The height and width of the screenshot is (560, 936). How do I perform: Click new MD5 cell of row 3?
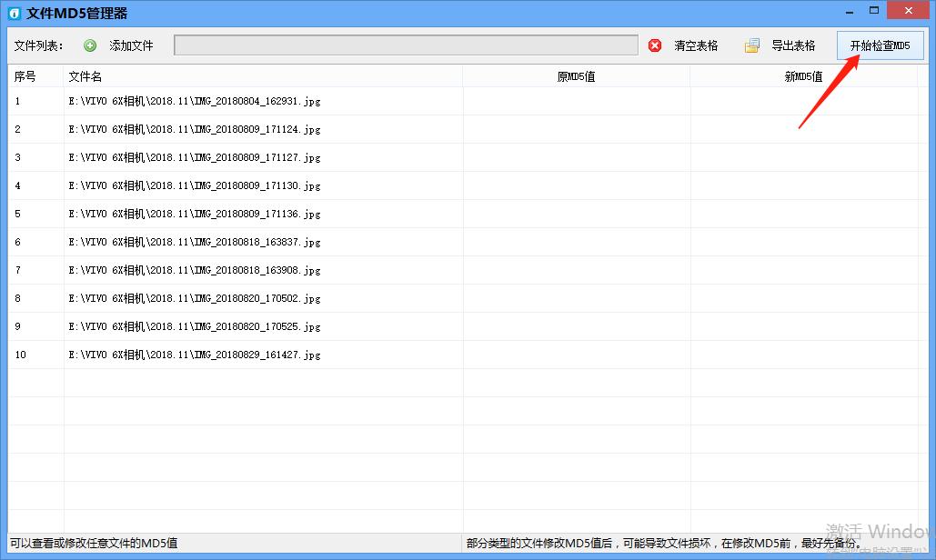pyautogui.click(x=804, y=157)
